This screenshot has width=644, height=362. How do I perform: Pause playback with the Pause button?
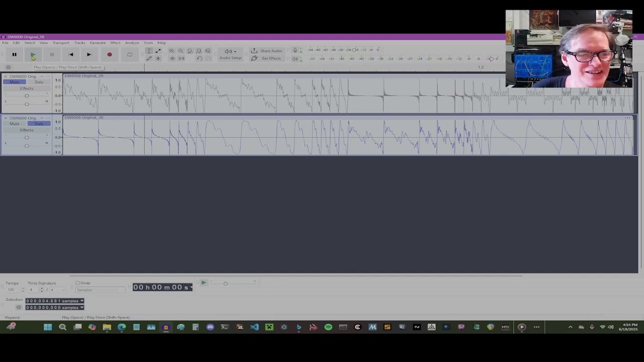(x=14, y=54)
